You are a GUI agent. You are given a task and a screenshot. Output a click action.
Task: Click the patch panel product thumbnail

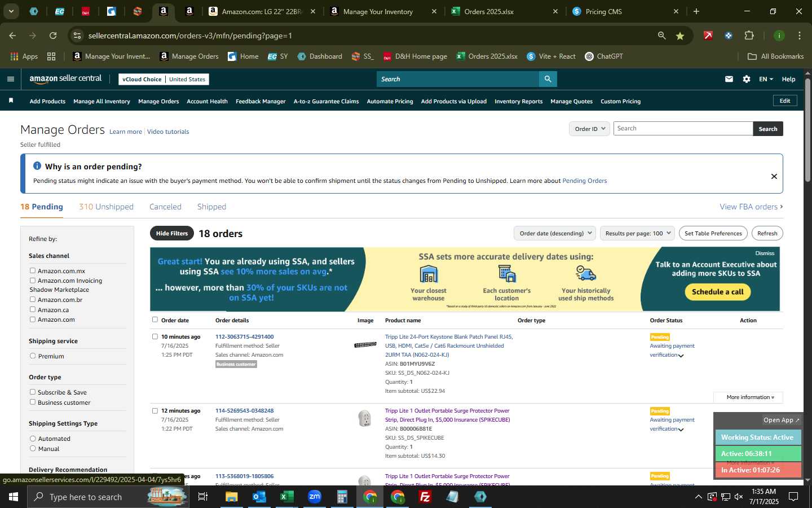(x=365, y=344)
